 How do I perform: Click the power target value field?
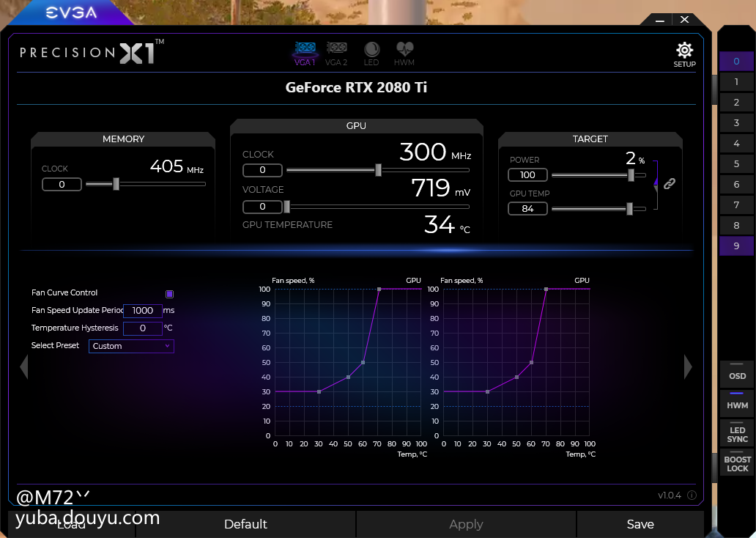tap(527, 174)
